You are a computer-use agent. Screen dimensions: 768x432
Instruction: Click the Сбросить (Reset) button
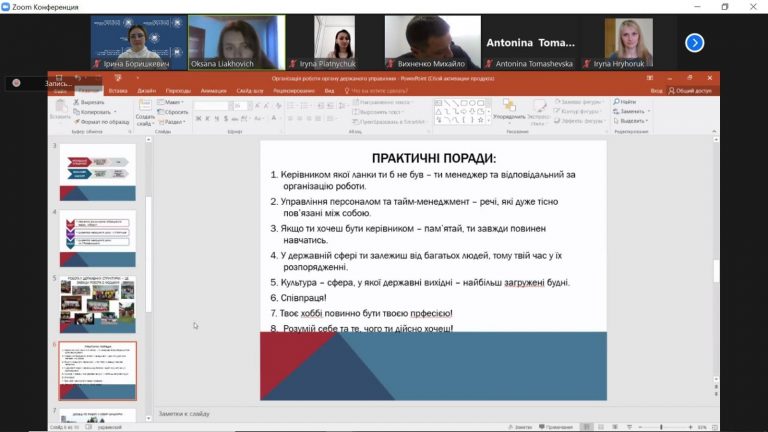click(173, 112)
